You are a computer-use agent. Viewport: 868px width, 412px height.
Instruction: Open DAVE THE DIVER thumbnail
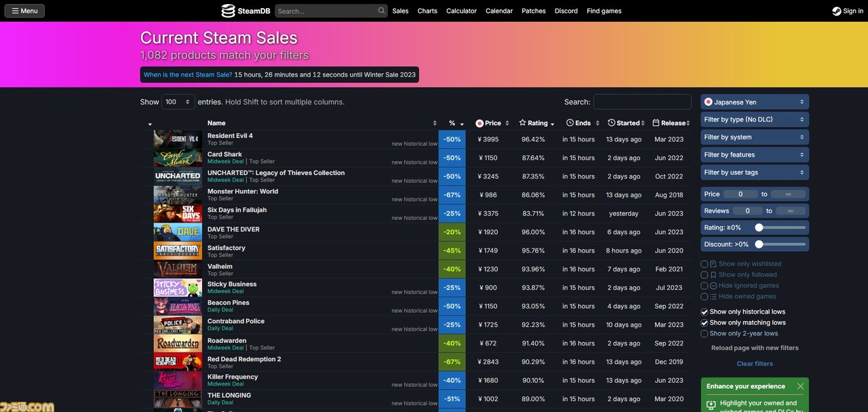point(178,232)
